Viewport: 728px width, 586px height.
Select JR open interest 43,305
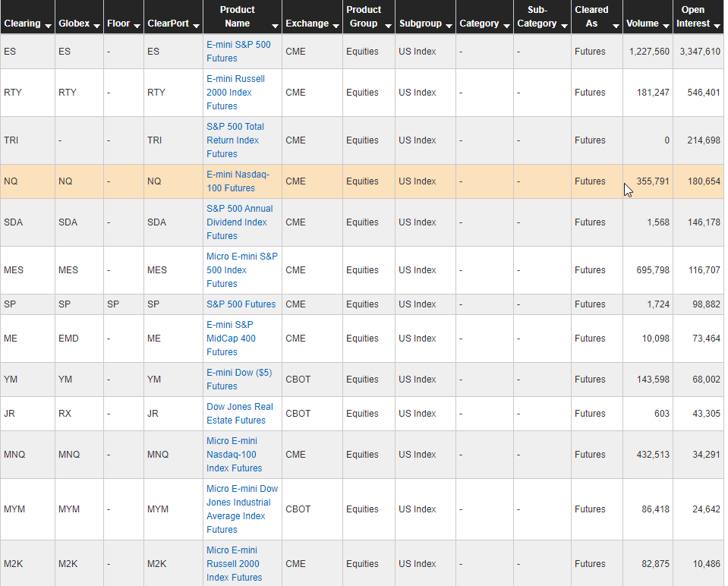[x=706, y=413]
